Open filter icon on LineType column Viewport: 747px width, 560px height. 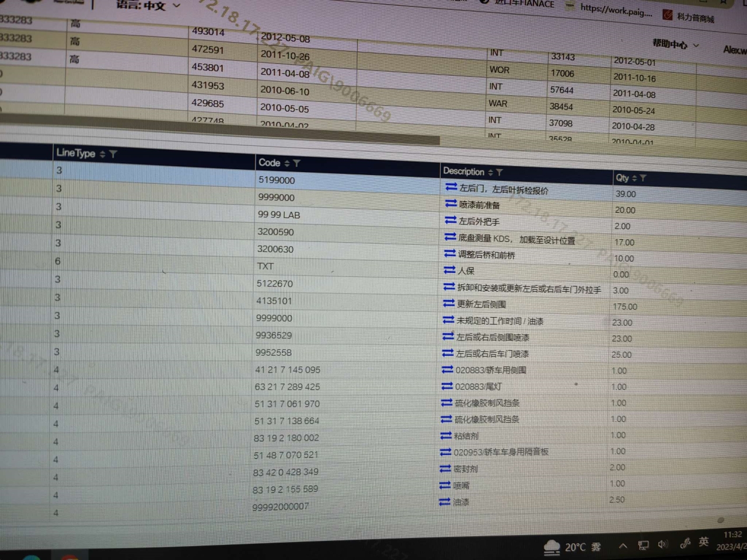coord(113,154)
